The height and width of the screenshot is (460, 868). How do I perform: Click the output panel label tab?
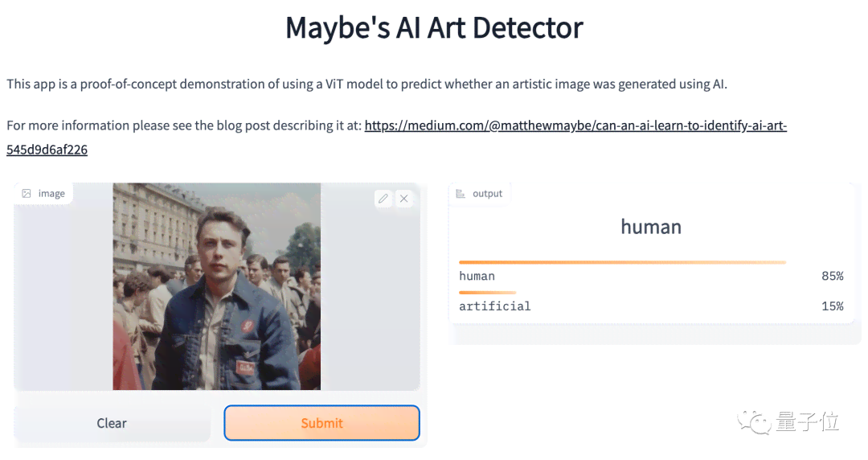pyautogui.click(x=479, y=194)
